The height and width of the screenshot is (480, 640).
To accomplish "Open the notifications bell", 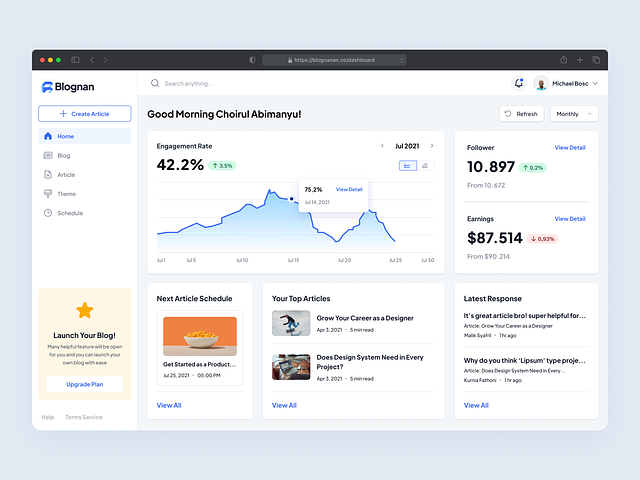I will point(519,83).
